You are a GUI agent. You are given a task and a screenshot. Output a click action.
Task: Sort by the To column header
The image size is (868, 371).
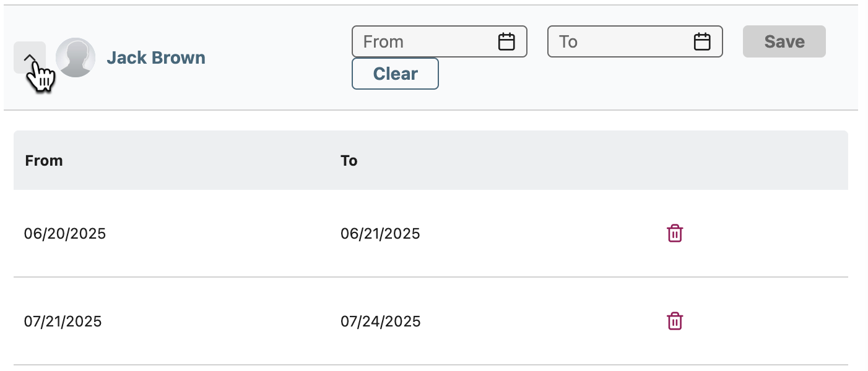[x=349, y=161]
